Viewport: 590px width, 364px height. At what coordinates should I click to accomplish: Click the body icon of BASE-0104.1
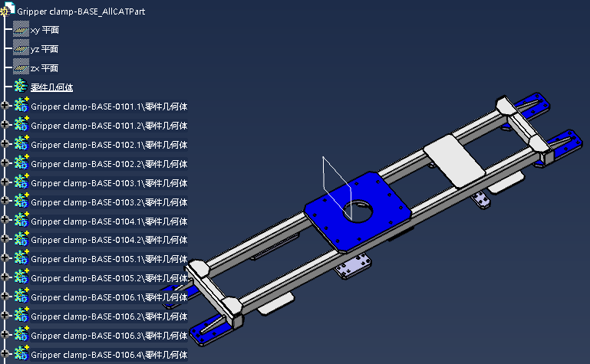click(21, 221)
